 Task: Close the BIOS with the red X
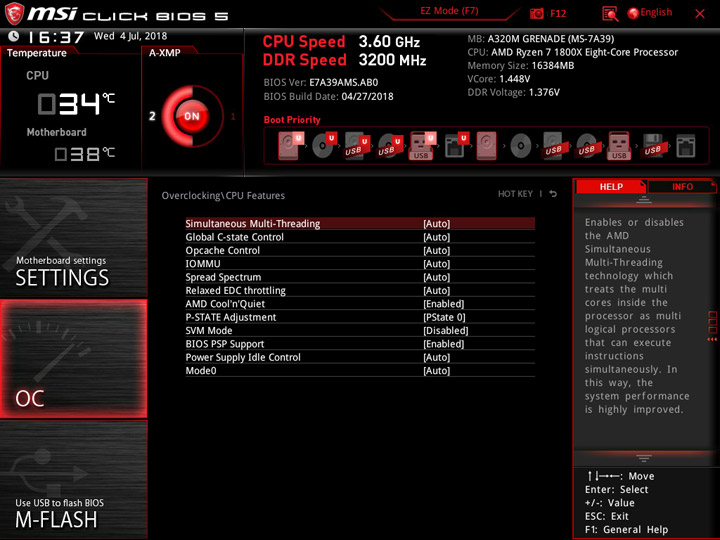700,14
